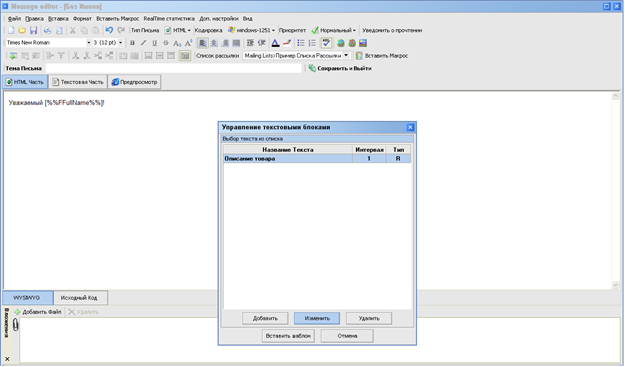This screenshot has width=625, height=367.
Task: Switch to the Текстовая Часть tab
Action: tap(78, 82)
